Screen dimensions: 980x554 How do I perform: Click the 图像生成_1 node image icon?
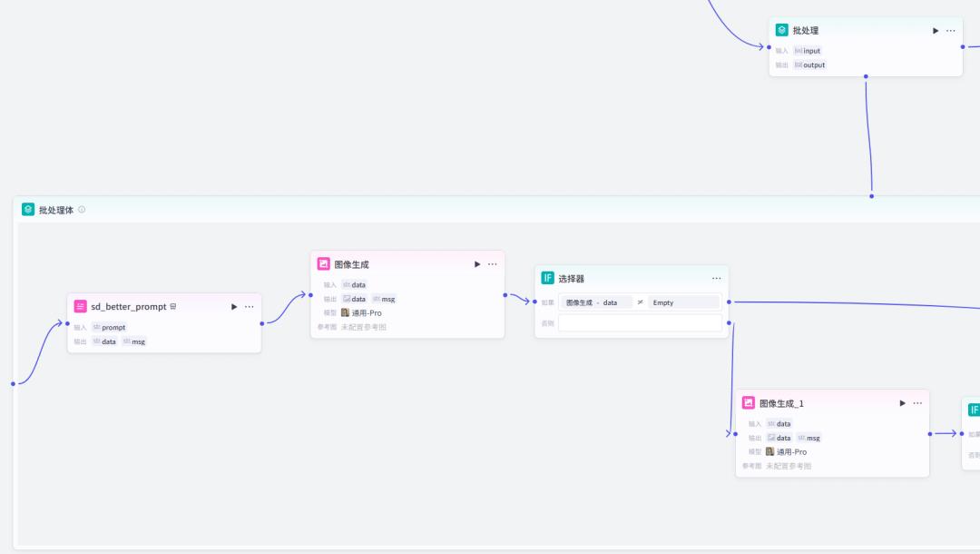pos(749,403)
